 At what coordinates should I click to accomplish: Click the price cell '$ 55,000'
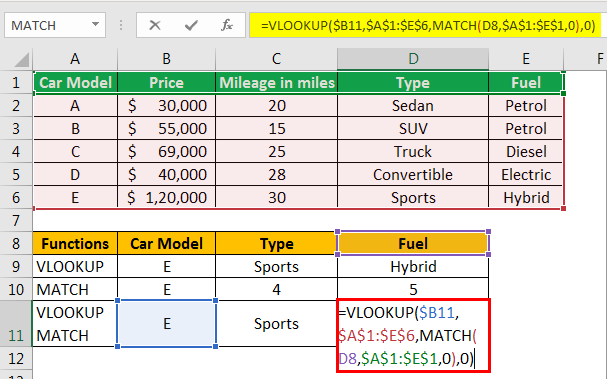coord(166,129)
